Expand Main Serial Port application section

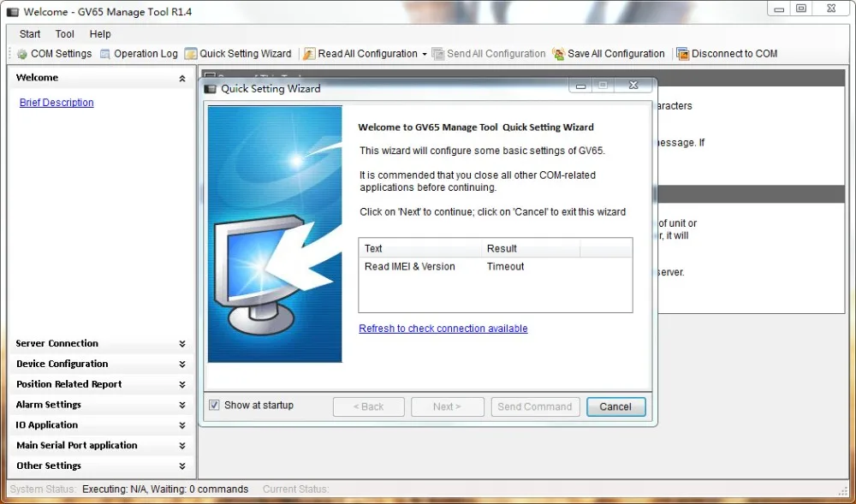181,446
